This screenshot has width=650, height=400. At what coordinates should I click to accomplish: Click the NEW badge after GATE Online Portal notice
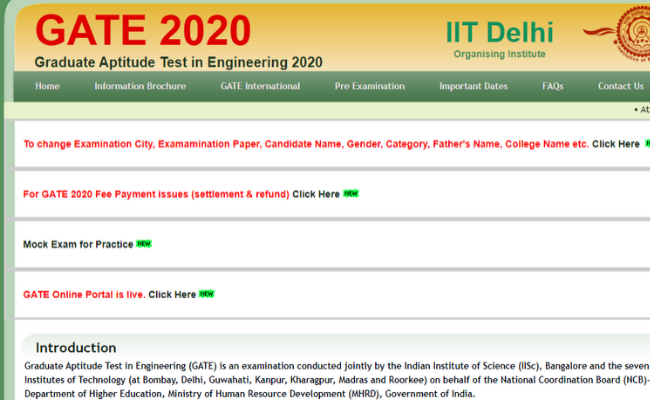point(207,294)
